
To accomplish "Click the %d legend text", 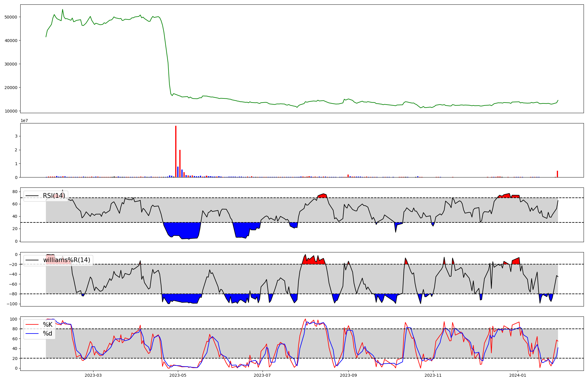I will pyautogui.click(x=48, y=334).
